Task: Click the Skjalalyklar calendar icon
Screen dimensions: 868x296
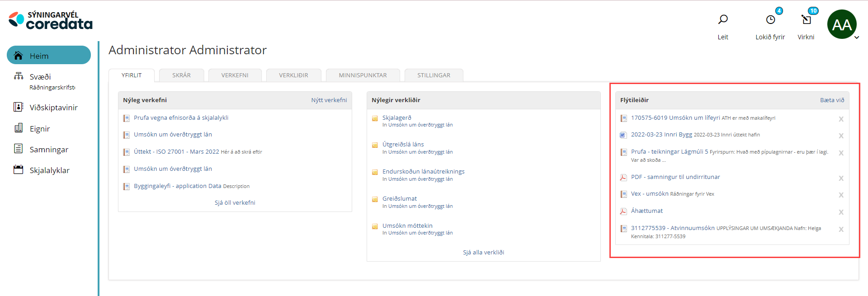Action: (x=19, y=170)
